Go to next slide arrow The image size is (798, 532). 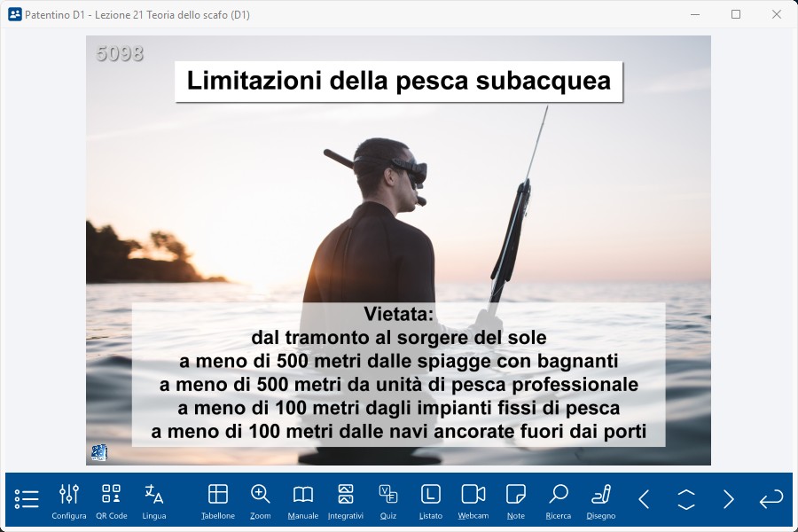(x=729, y=499)
